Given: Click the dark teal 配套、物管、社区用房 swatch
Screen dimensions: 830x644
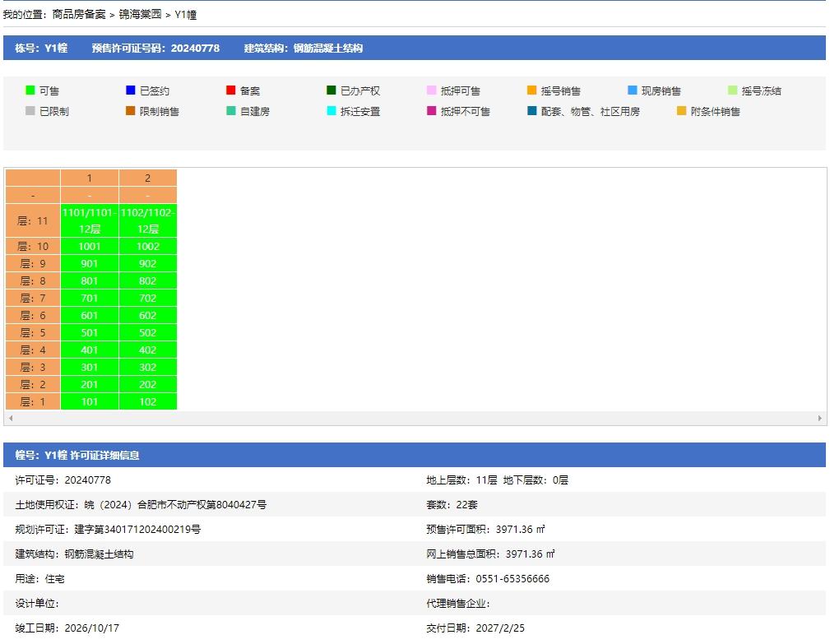Looking at the screenshot, I should coord(531,111).
